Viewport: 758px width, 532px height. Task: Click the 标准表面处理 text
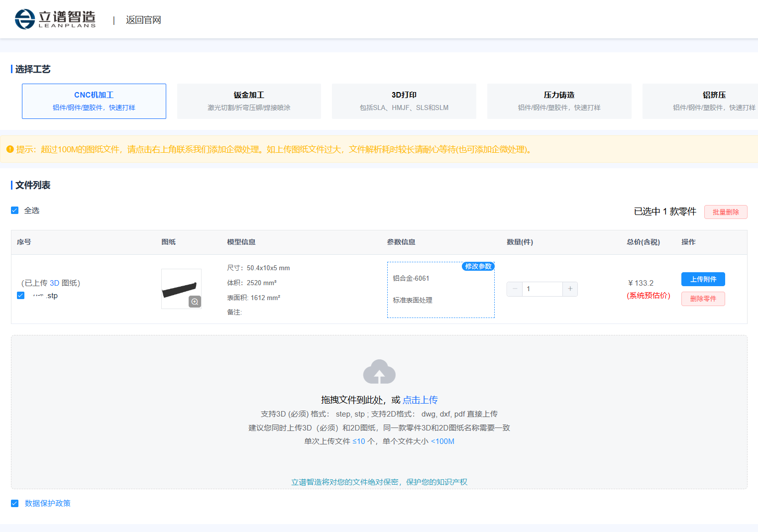click(x=413, y=300)
